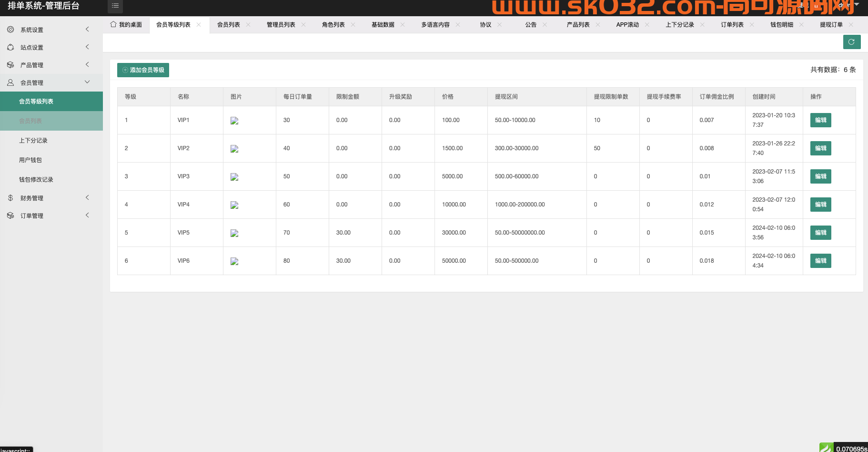Click the 会员管理 person icon
Image resolution: width=868 pixels, height=452 pixels.
pyautogui.click(x=10, y=82)
